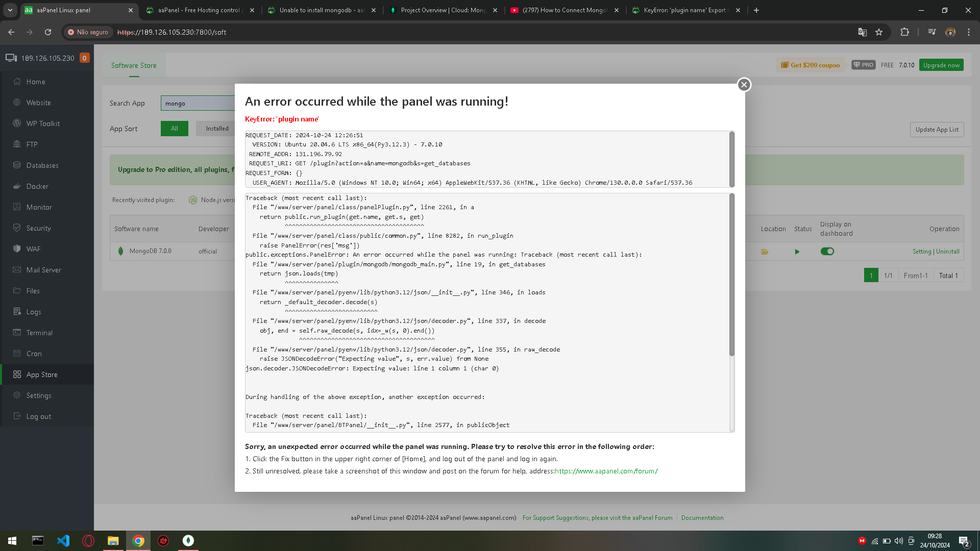
Task: Open the aapanel.com forum link
Action: click(x=606, y=471)
